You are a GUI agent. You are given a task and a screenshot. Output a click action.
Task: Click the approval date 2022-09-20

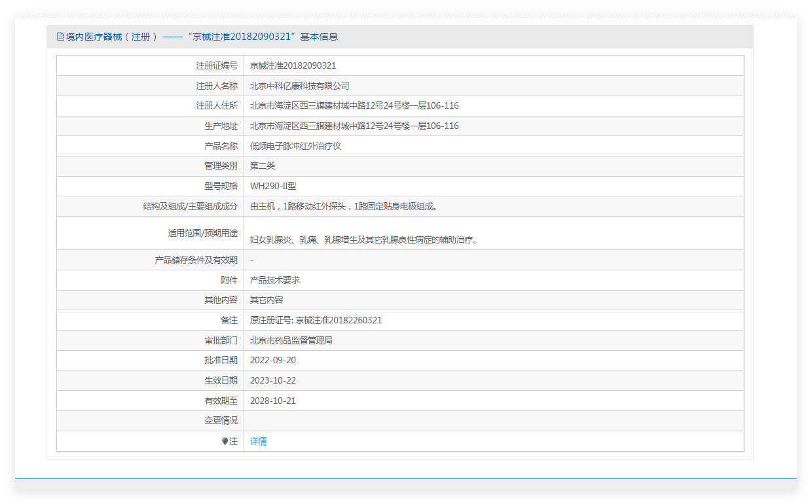click(x=273, y=360)
